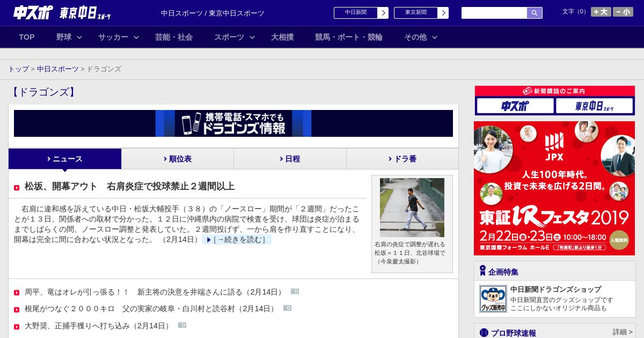Open 競馬・ボート・競輪 navigation item
The height and width of the screenshot is (338, 644).
click(x=349, y=37)
